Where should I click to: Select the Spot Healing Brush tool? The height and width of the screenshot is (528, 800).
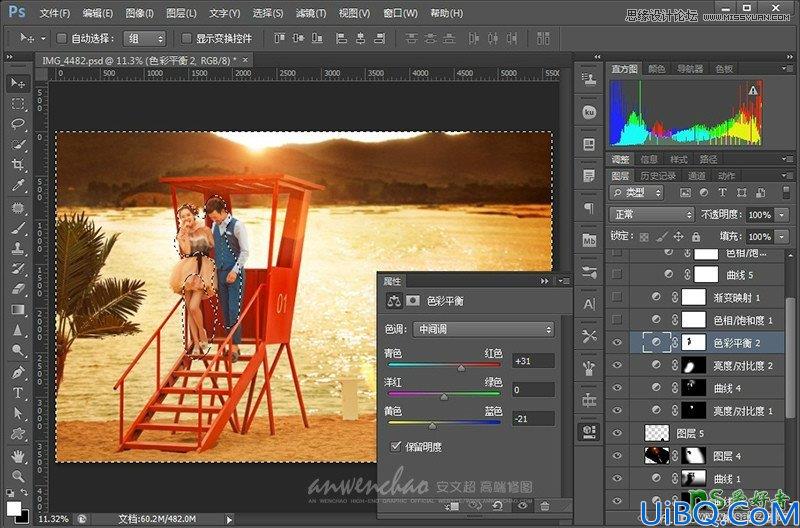coord(18,208)
